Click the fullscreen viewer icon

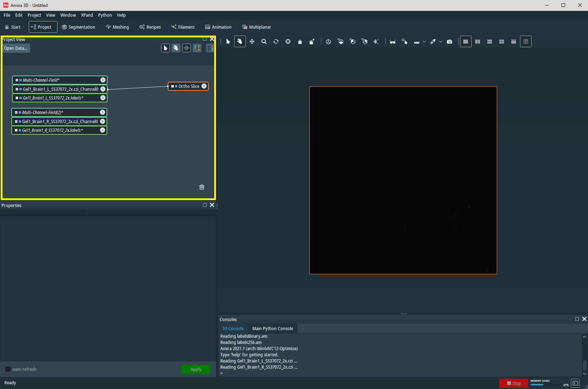(526, 41)
